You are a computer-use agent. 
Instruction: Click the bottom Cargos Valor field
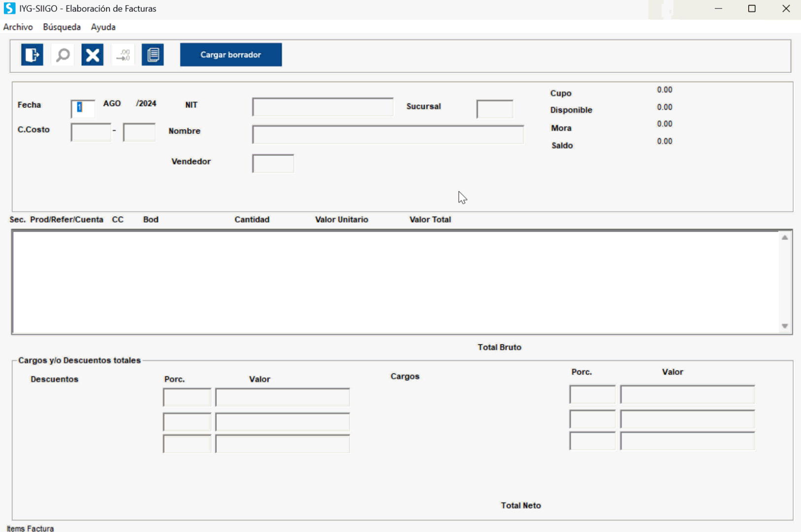point(688,441)
